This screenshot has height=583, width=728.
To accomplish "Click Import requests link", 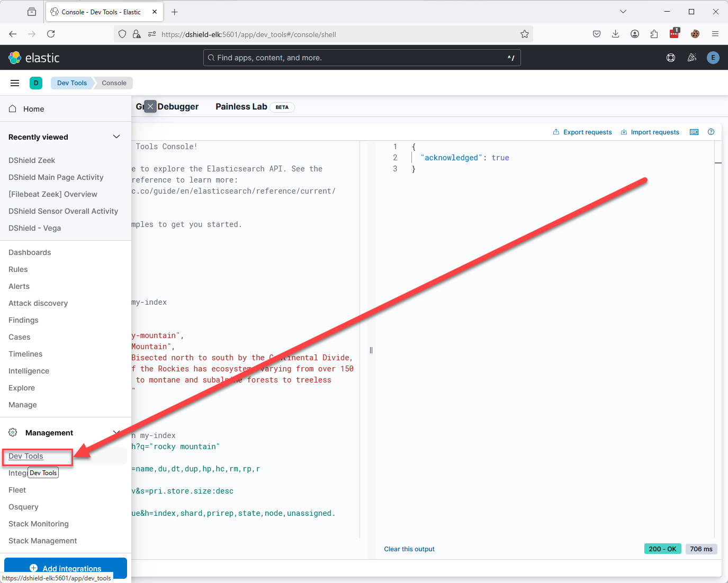I will (650, 132).
